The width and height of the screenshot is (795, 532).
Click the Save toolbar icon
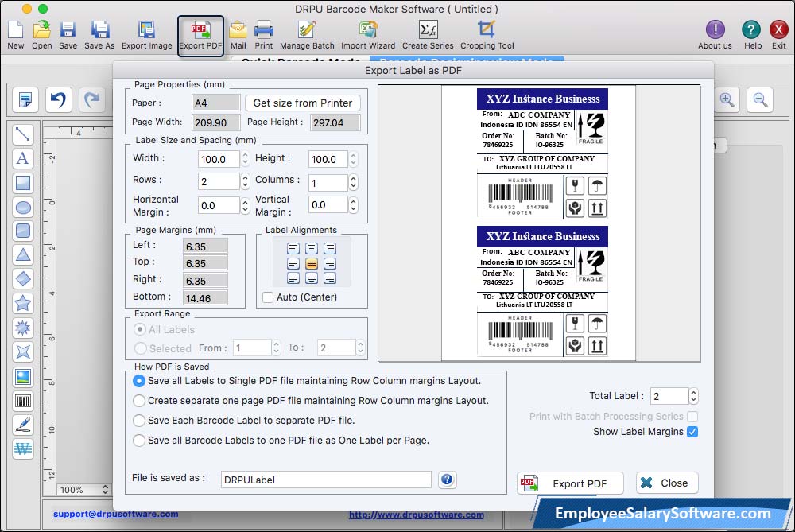[68, 35]
